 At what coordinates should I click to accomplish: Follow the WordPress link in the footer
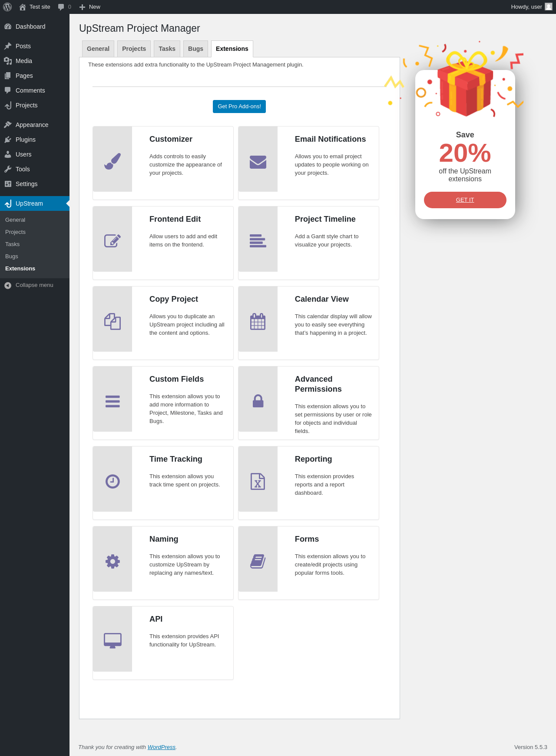(x=162, y=747)
